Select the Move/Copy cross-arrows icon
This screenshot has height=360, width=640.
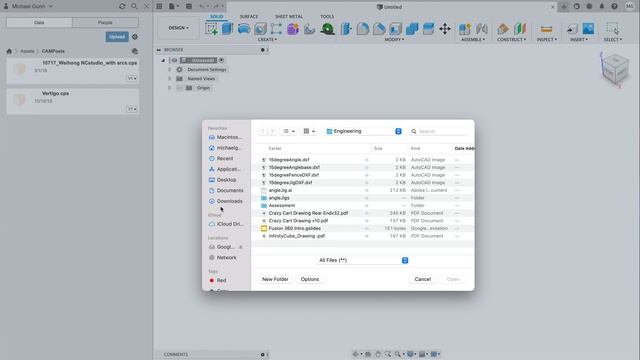[444, 29]
